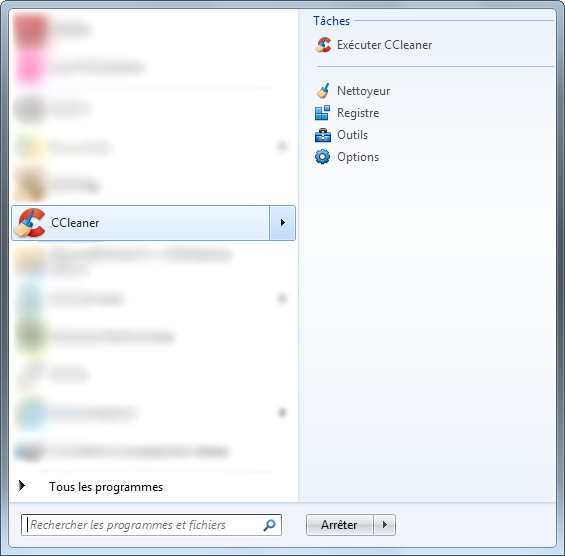This screenshot has width=565, height=556.
Task: Launch Exécuter CCleaner from Tâches
Action: pos(384,45)
